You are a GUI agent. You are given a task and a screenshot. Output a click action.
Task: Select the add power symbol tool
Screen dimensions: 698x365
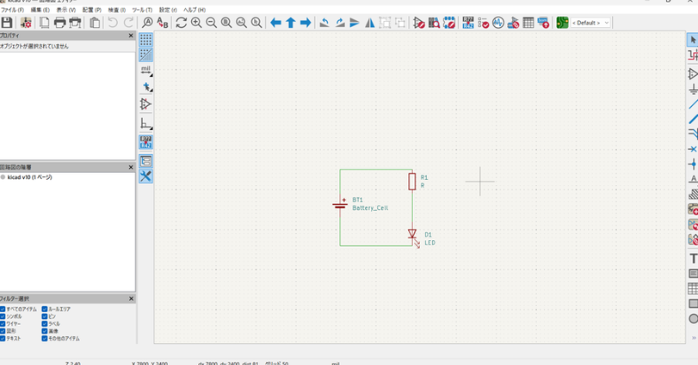[693, 89]
